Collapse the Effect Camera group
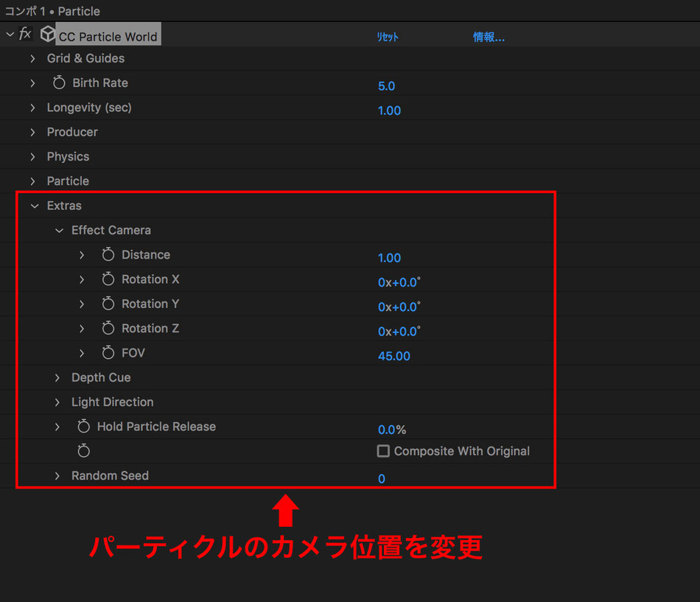The width and height of the screenshot is (700, 602). 59,231
